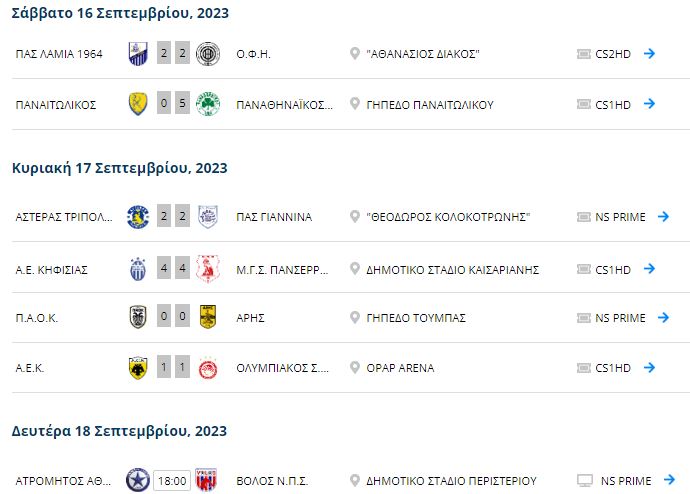
Task: Open match details arrow for ΠΑΣ ΛΑΜΙΑ 1964 row
Action: click(649, 54)
